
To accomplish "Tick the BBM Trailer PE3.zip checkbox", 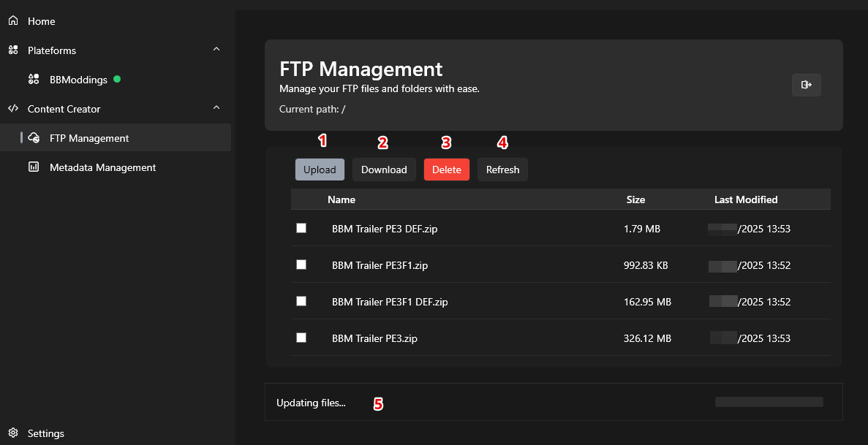I will point(301,338).
